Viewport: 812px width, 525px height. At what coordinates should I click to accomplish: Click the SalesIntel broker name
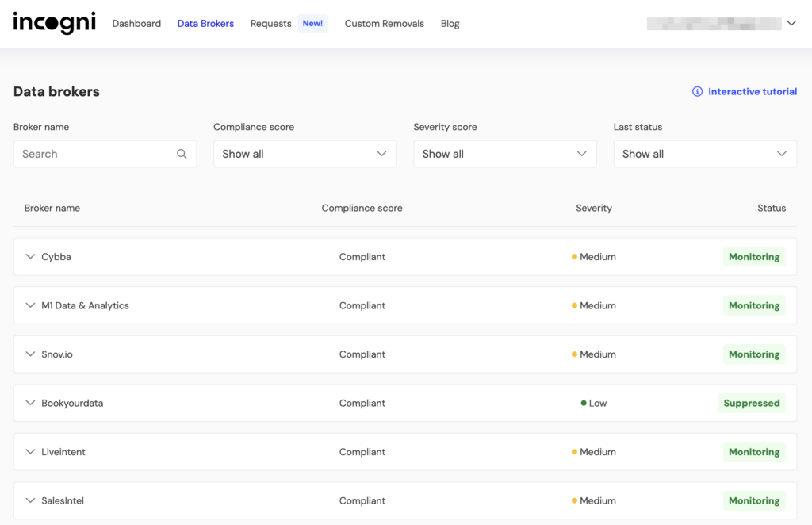[63, 500]
